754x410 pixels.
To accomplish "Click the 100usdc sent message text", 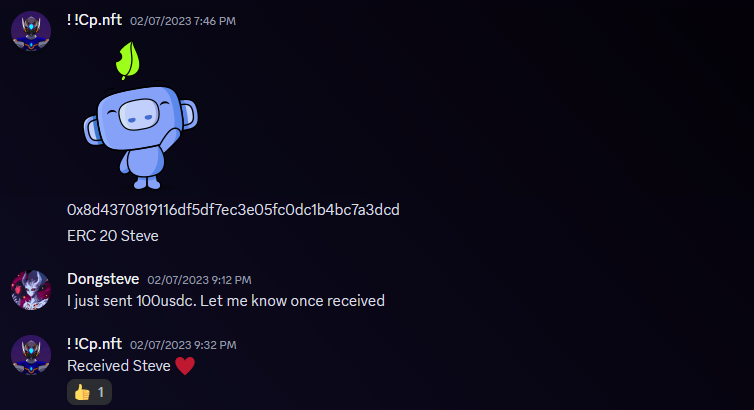I will pyautogui.click(x=226, y=301).
